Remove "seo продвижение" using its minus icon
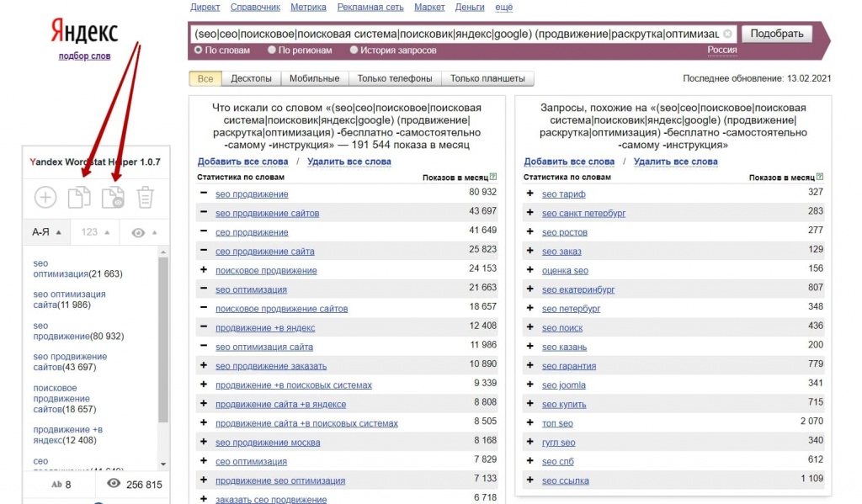 click(204, 194)
